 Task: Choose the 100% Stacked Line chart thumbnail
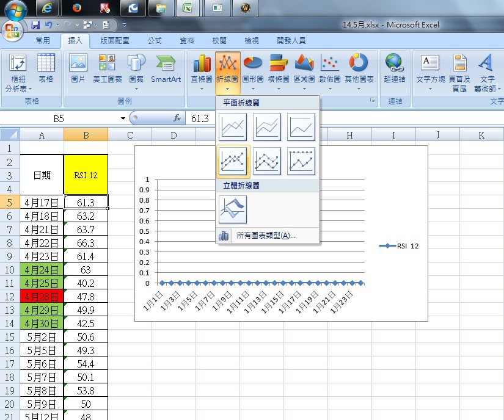[x=301, y=127]
